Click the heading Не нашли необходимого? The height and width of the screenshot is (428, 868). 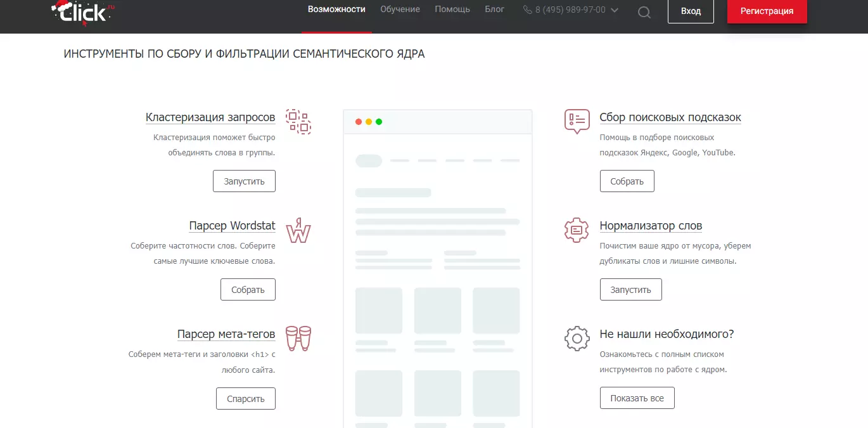click(x=667, y=334)
